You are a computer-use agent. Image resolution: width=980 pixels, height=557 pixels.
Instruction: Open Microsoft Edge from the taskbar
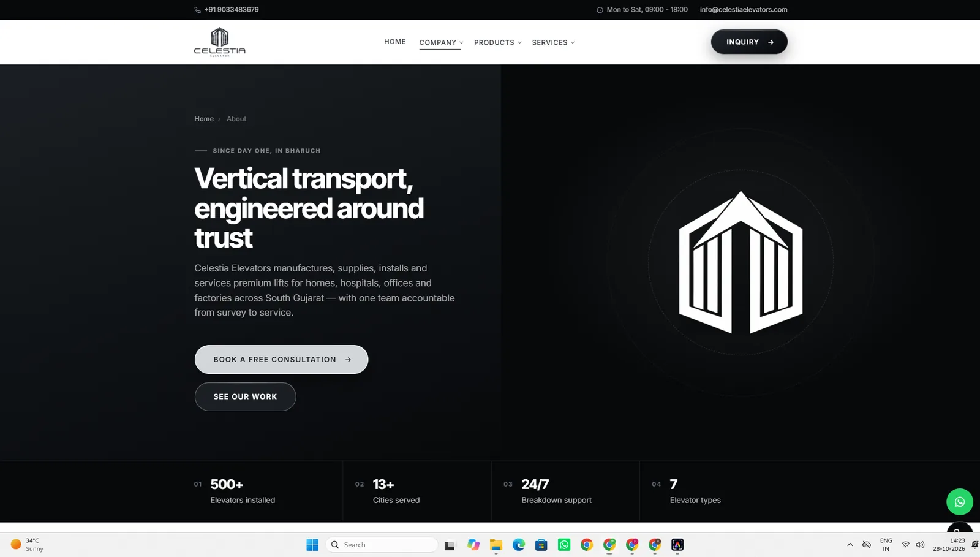coord(519,545)
